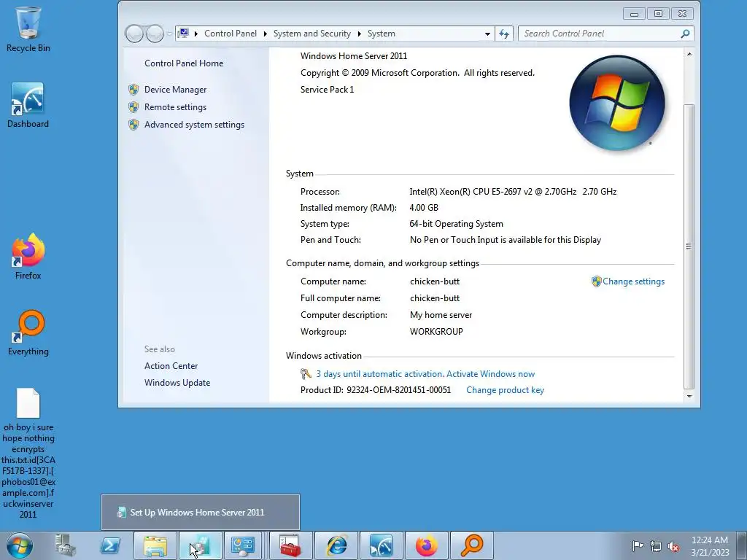The height and width of the screenshot is (560, 747).
Task: Open Remote settings
Action: pos(175,107)
